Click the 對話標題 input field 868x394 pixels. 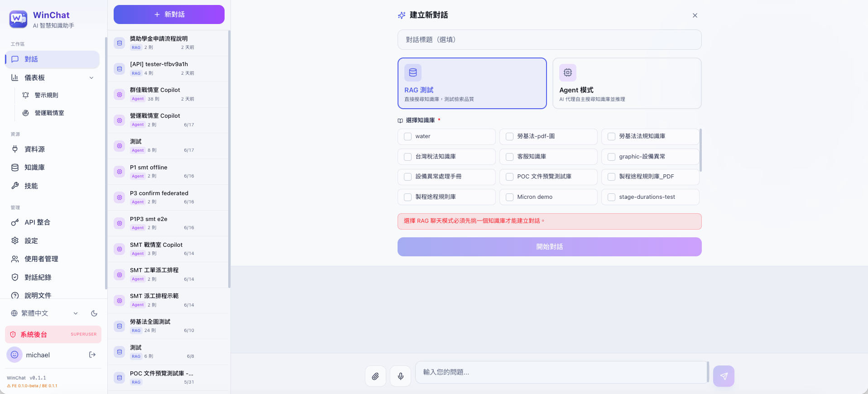click(x=550, y=40)
